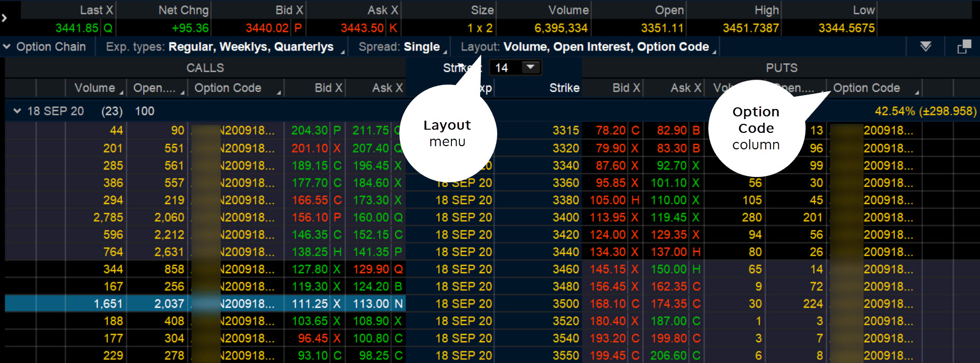Click the call bid 156.10 at strike 3400

pos(309,217)
